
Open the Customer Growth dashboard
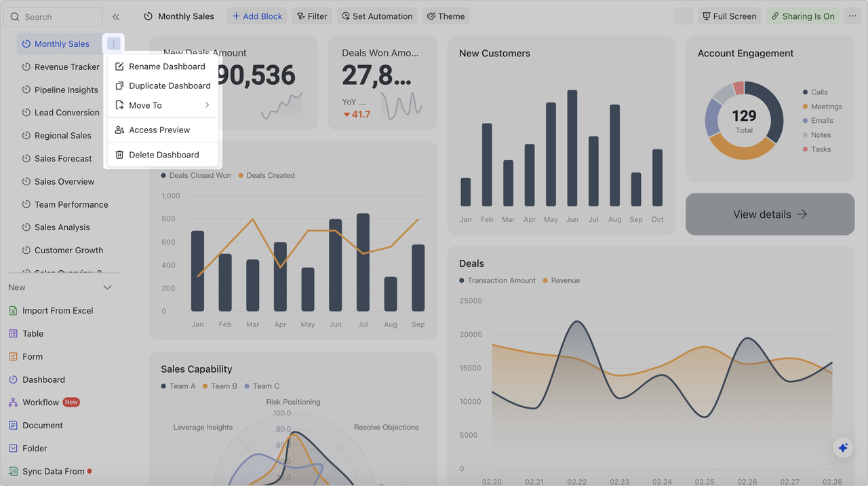69,250
